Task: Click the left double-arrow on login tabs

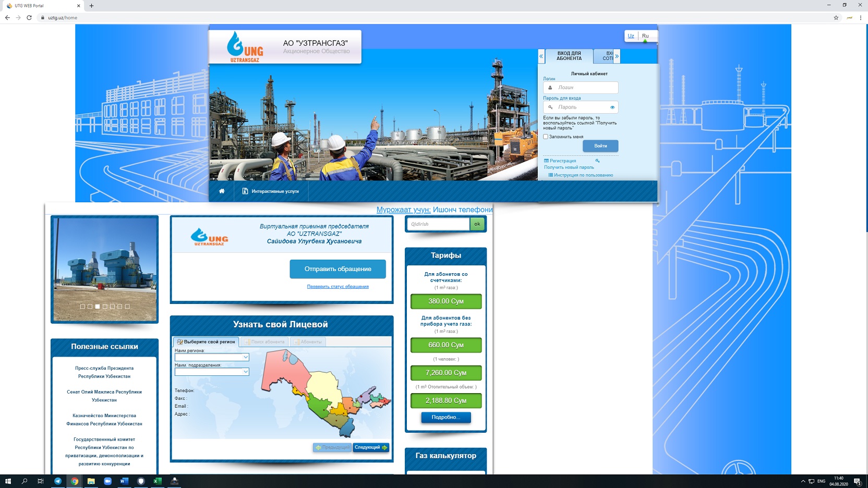Action: 541,56
